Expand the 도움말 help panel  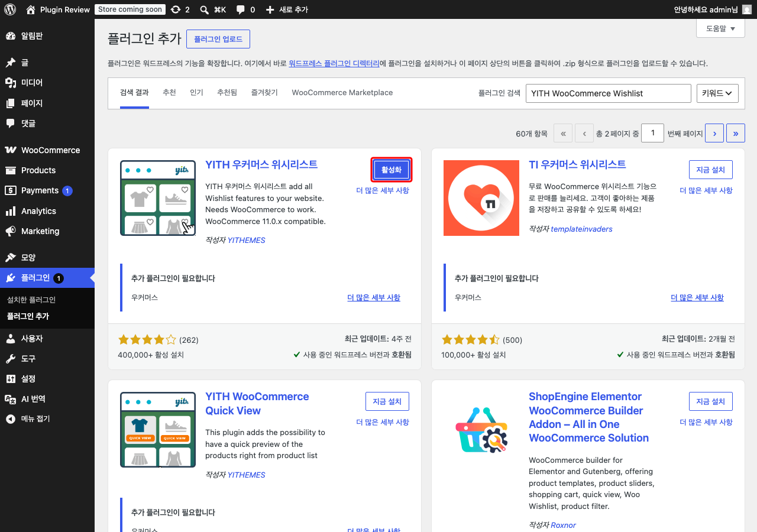coord(720,28)
